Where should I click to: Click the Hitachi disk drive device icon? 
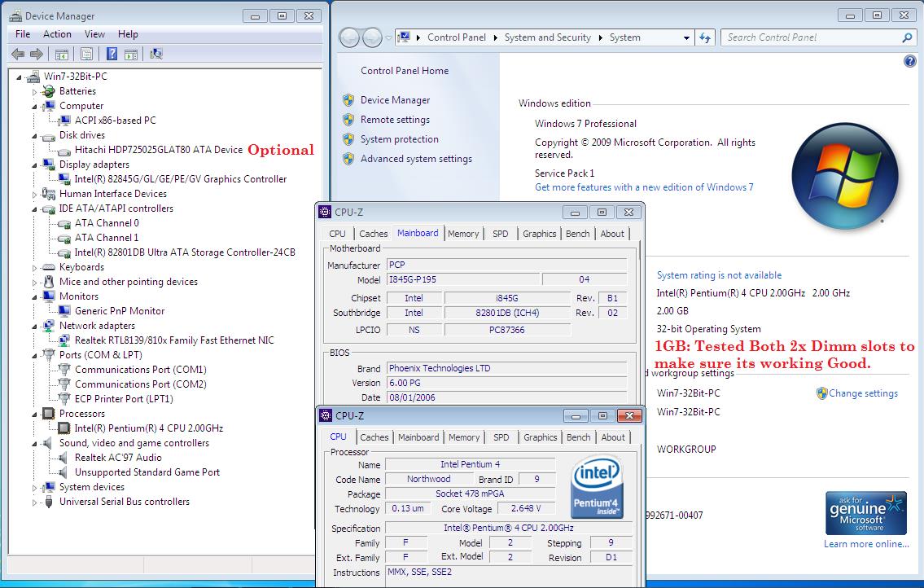[x=64, y=150]
